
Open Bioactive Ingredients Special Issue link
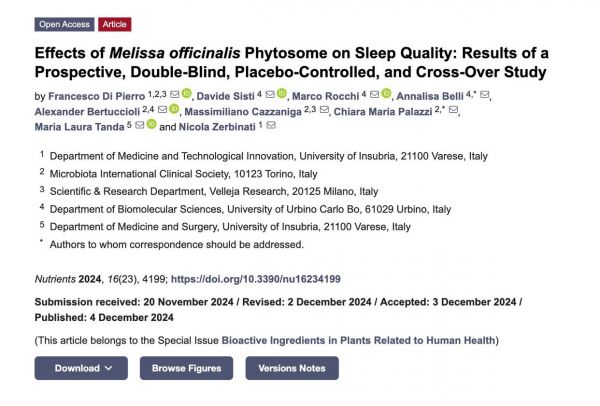[x=359, y=340]
